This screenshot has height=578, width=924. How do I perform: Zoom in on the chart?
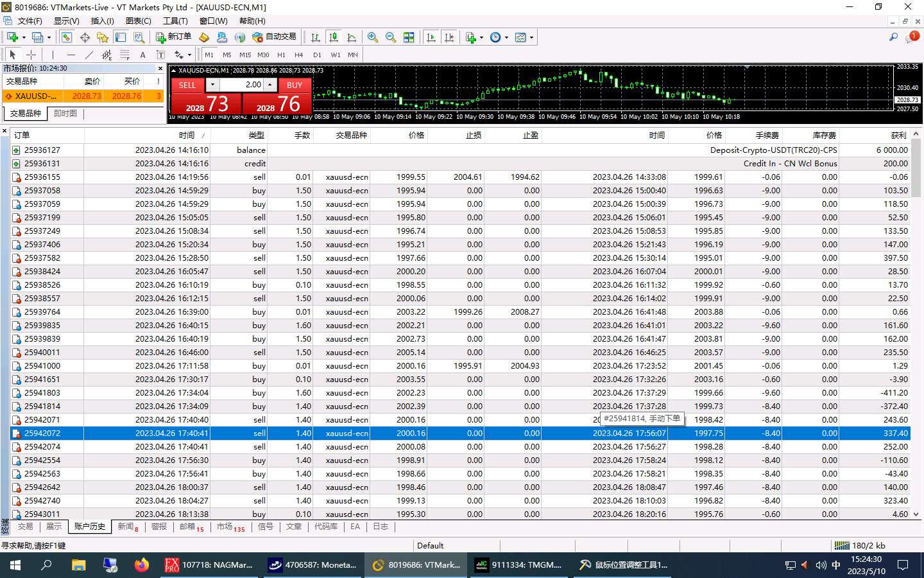[x=373, y=37]
